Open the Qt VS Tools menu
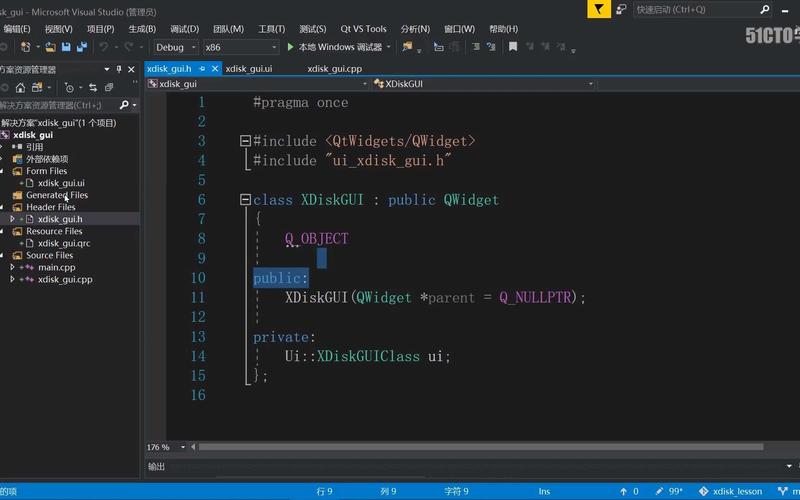The image size is (800, 500). [x=363, y=29]
